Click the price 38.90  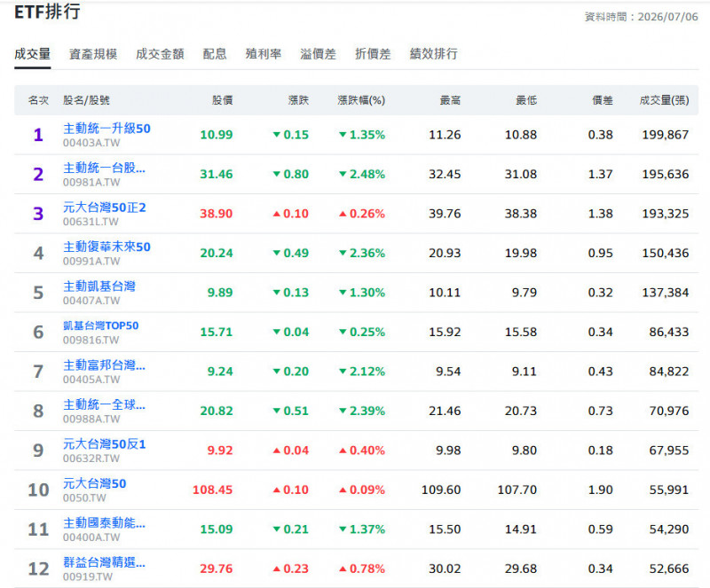pyautogui.click(x=217, y=214)
